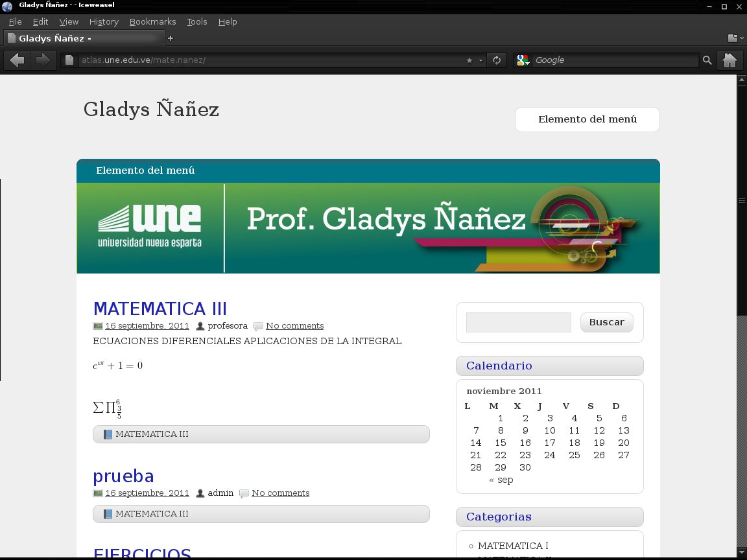This screenshot has height=560, width=747.
Task: Click the date link of the MATEMATICA III post
Action: click(147, 326)
